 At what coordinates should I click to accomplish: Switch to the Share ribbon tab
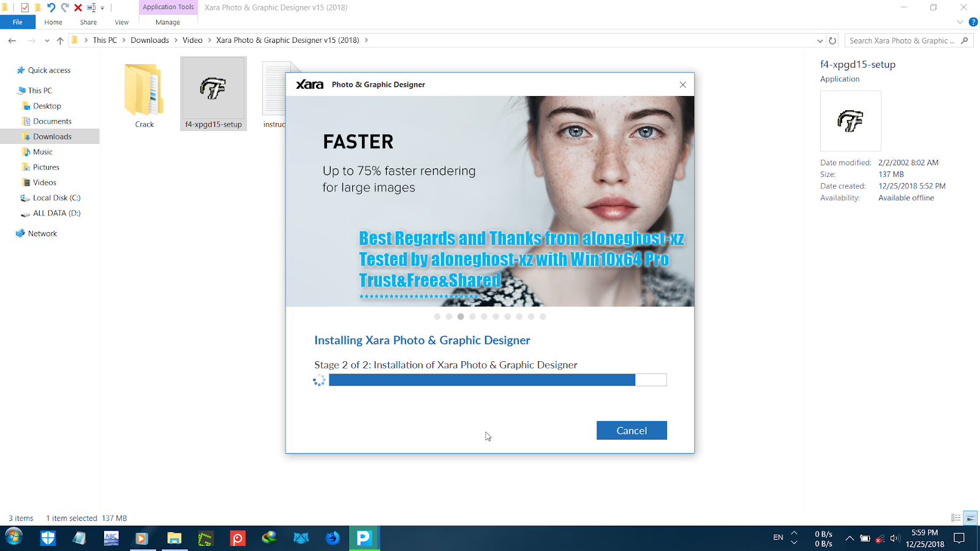(88, 22)
